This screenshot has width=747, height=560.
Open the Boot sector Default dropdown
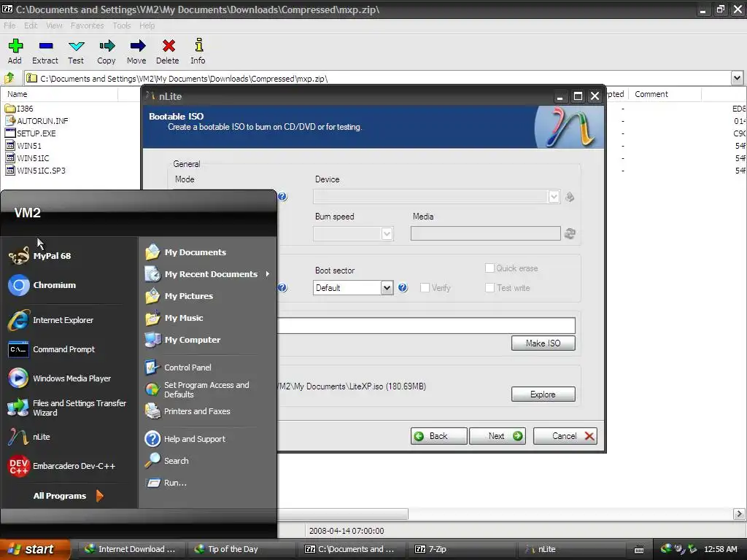[387, 287]
